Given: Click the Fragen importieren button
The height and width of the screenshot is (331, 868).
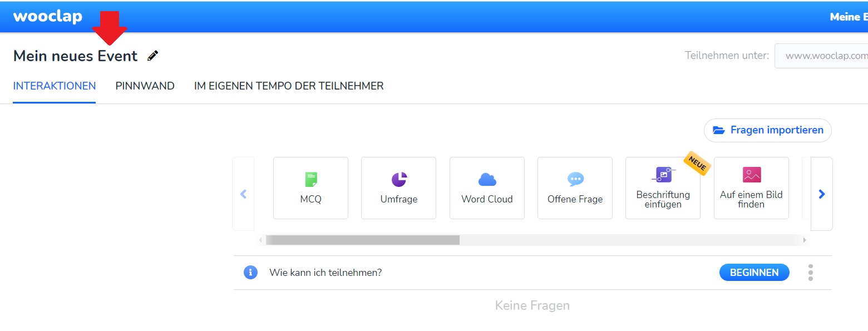Looking at the screenshot, I should point(767,130).
